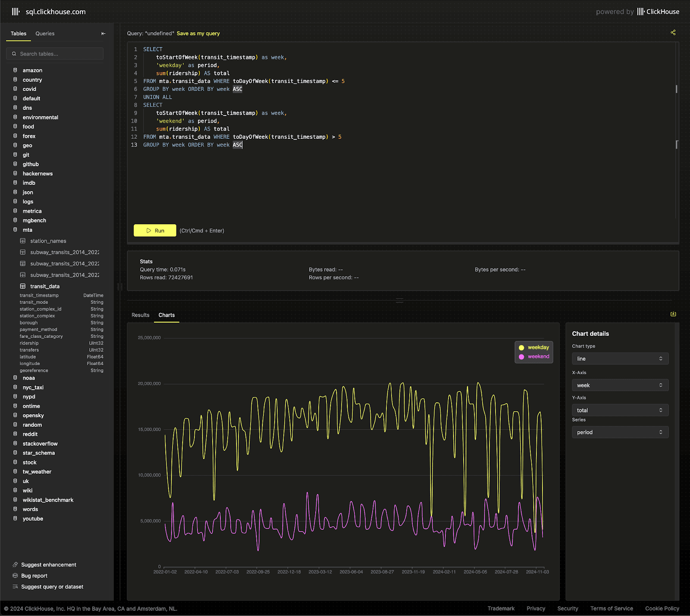The image size is (690, 616).
Task: Click the github database icon
Action: point(15,164)
